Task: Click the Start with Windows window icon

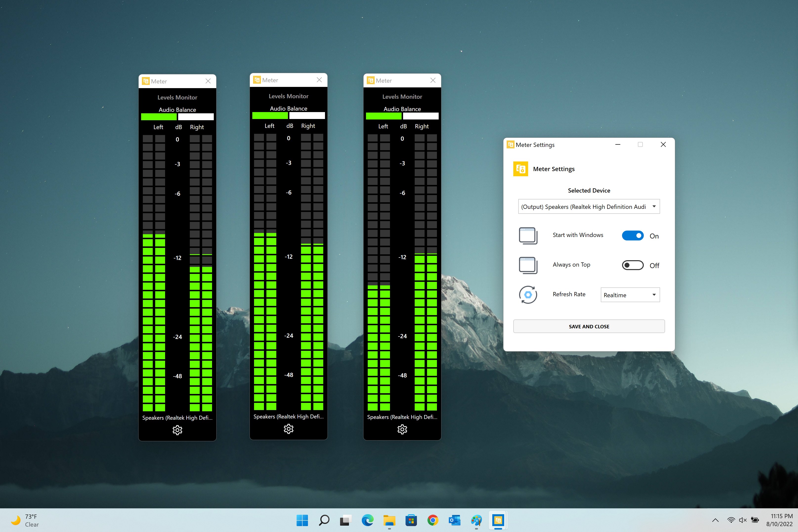Action: point(528,236)
